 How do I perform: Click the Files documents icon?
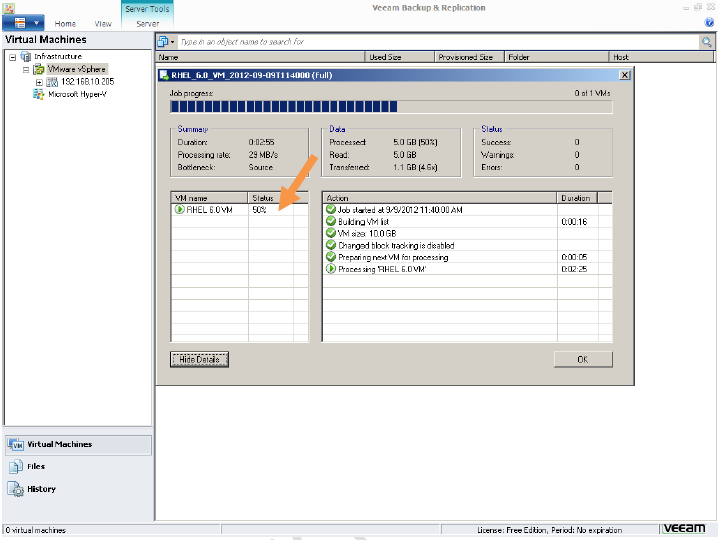click(x=16, y=467)
